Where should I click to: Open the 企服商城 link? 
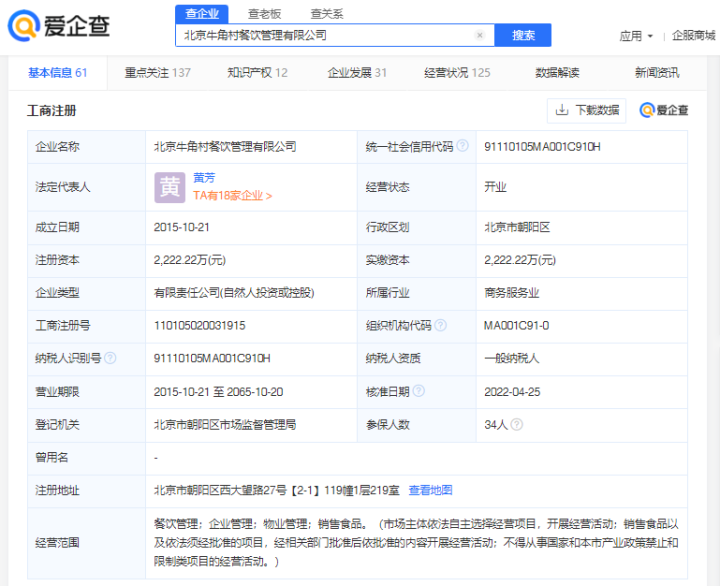(x=693, y=36)
